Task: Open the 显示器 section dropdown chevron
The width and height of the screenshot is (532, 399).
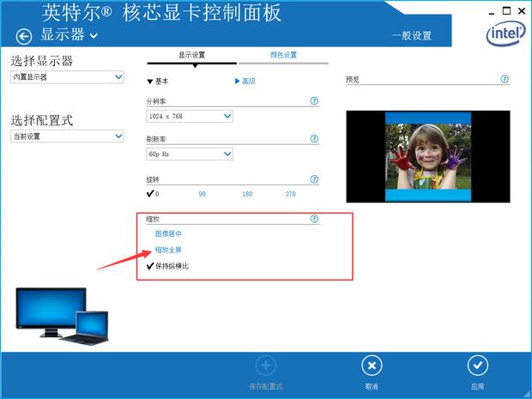Action: (94, 35)
